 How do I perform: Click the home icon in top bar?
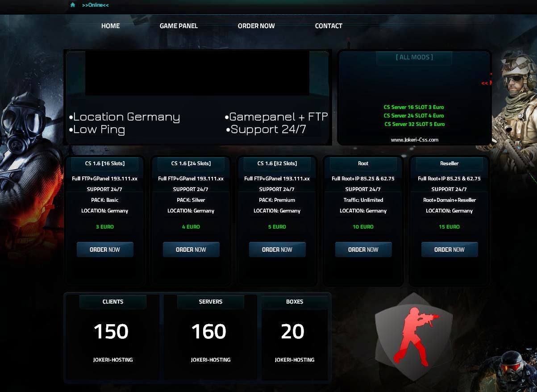tap(73, 5)
